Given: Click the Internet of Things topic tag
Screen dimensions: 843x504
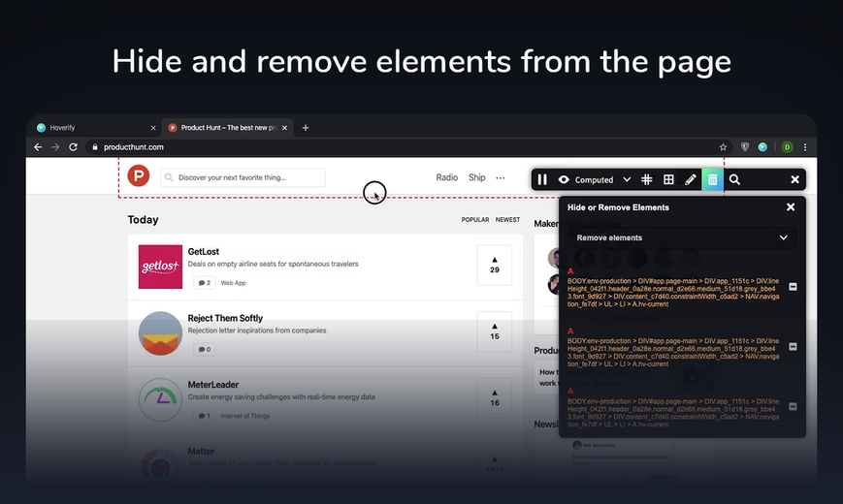Looking at the screenshot, I should tap(245, 416).
